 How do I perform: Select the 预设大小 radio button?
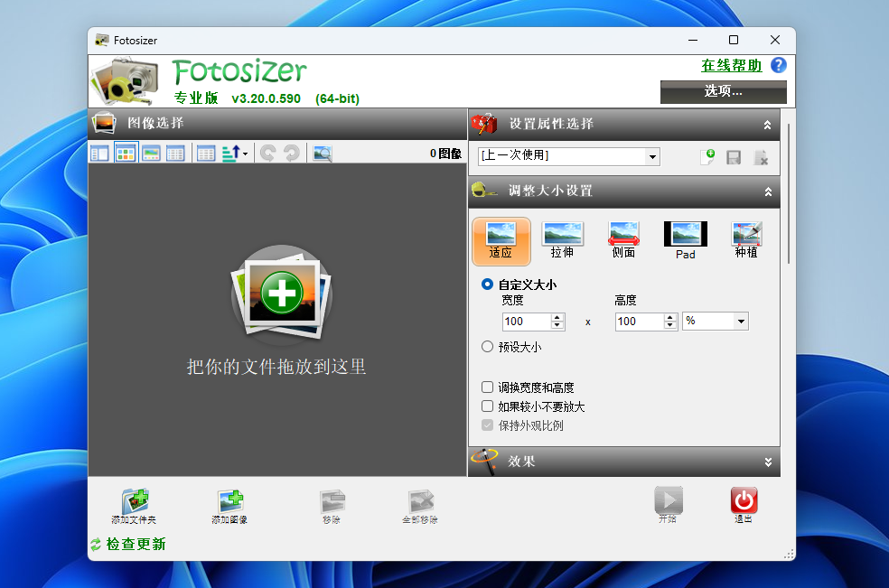point(488,346)
